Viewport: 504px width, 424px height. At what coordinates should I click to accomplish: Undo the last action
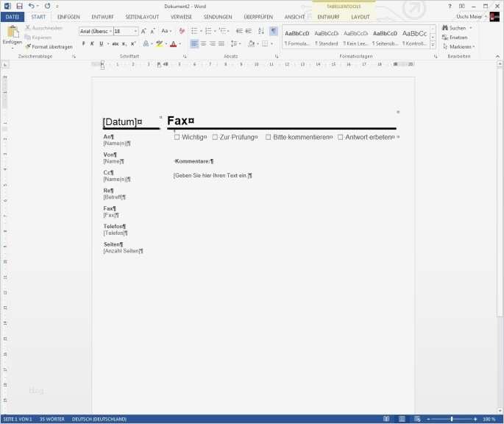pyautogui.click(x=31, y=6)
